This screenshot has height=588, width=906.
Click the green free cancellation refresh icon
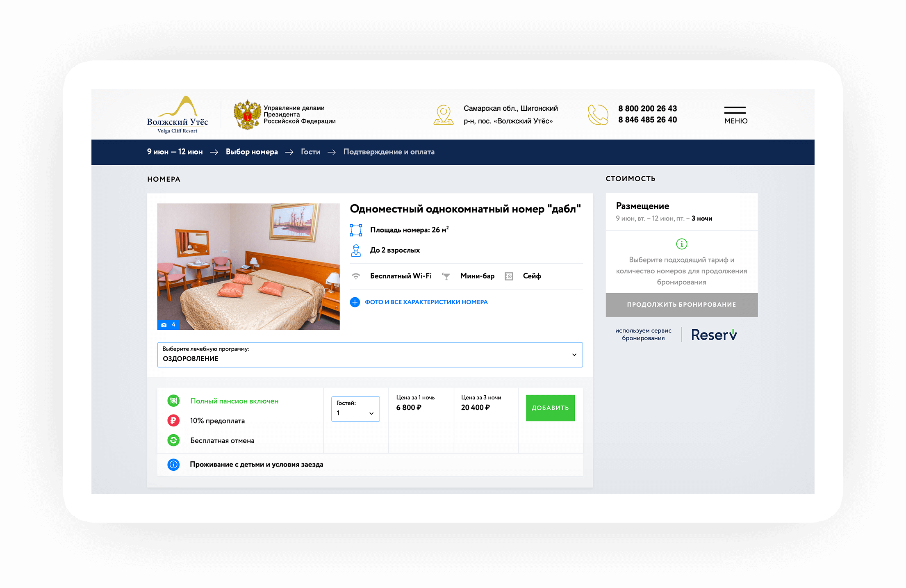point(173,440)
